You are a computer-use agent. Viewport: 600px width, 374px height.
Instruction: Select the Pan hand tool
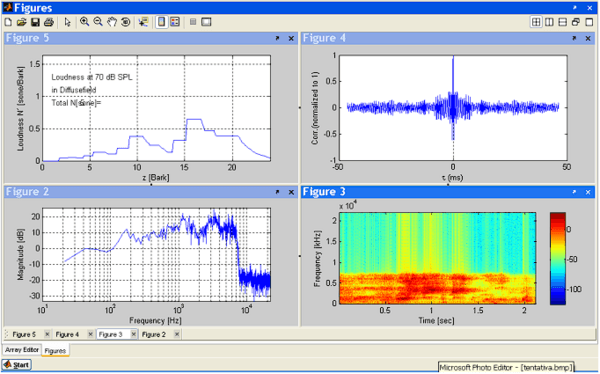click(112, 22)
